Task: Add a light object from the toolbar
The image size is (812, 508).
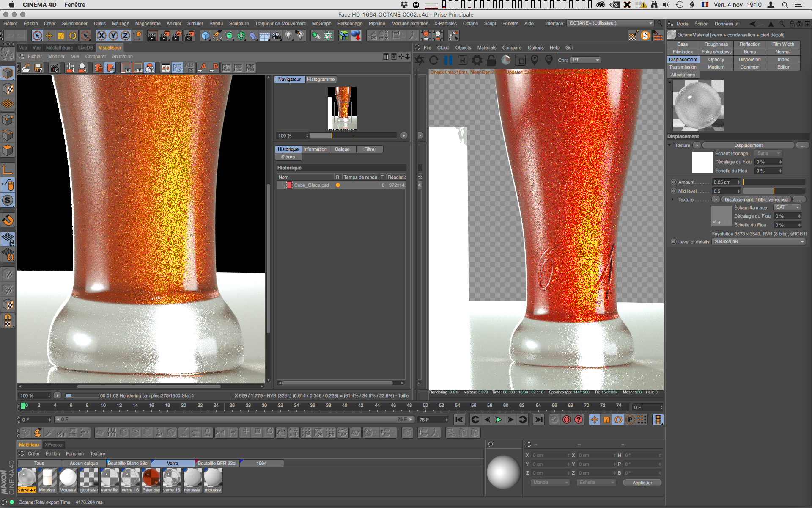Action: (x=288, y=36)
